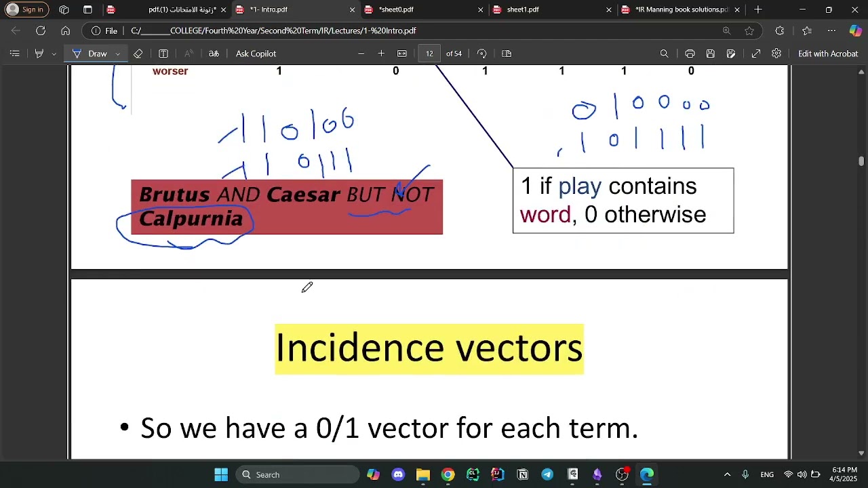Click the address bar URL

click(273, 30)
